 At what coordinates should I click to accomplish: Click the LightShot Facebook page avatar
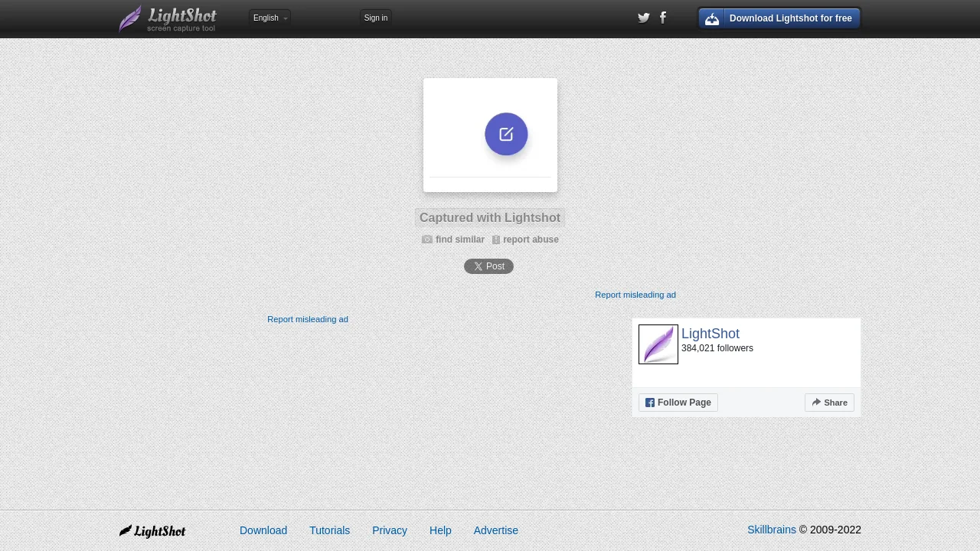click(x=658, y=344)
